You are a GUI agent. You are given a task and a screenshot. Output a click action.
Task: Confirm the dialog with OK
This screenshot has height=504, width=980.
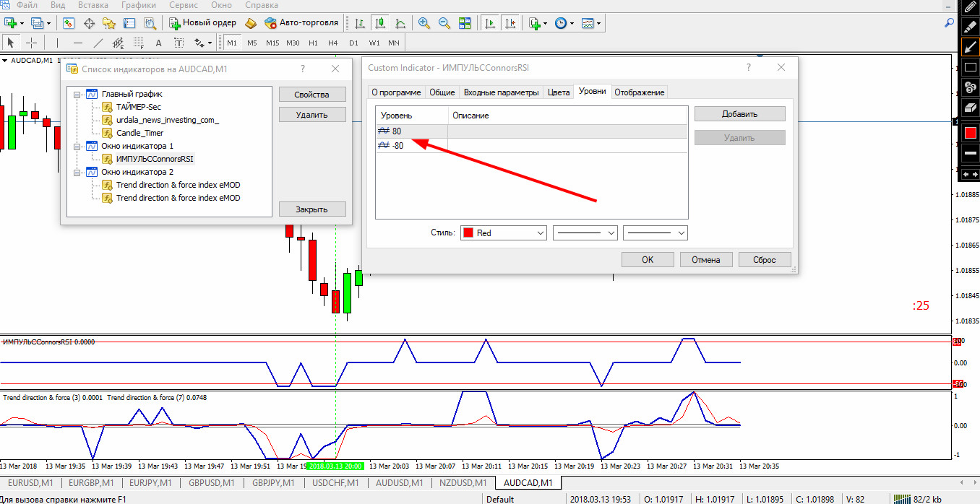pyautogui.click(x=648, y=260)
